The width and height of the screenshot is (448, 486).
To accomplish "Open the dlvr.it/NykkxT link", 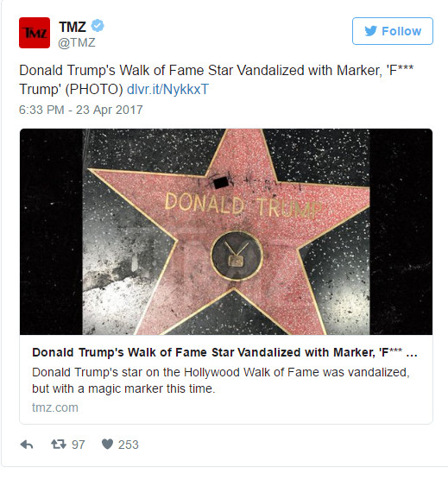I will (167, 89).
